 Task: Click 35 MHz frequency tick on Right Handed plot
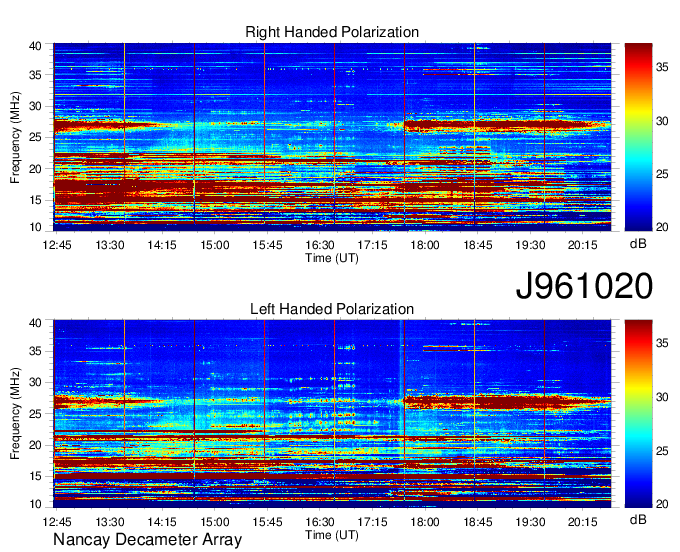pyautogui.click(x=35, y=75)
